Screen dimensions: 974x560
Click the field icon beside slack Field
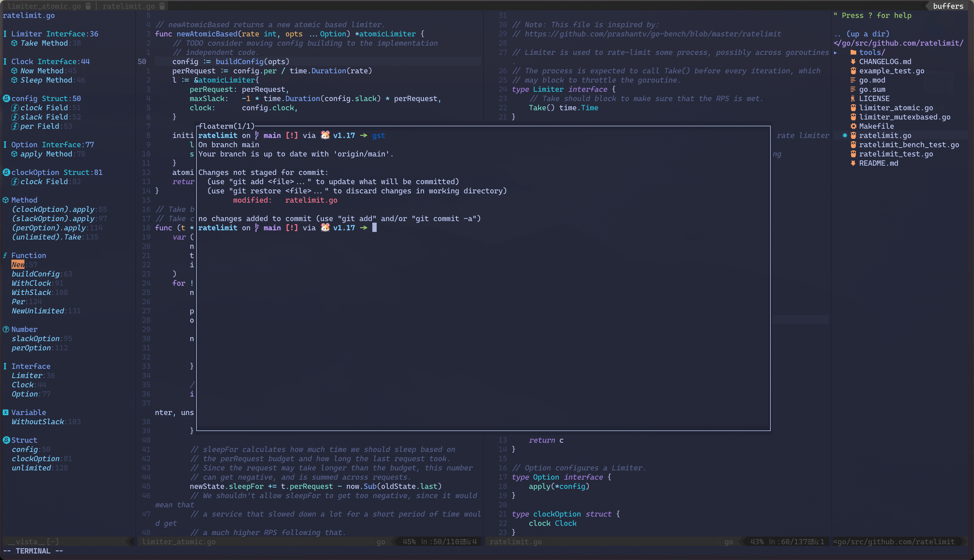click(x=15, y=117)
